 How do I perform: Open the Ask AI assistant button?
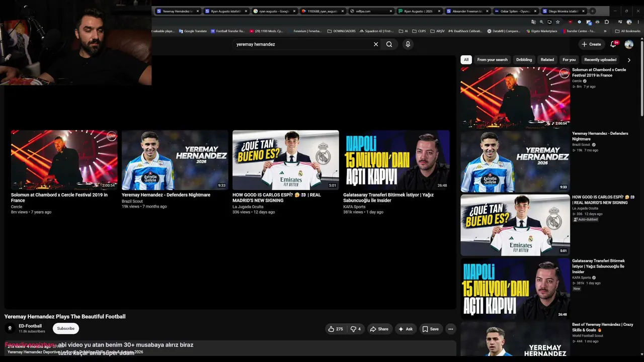click(x=406, y=329)
